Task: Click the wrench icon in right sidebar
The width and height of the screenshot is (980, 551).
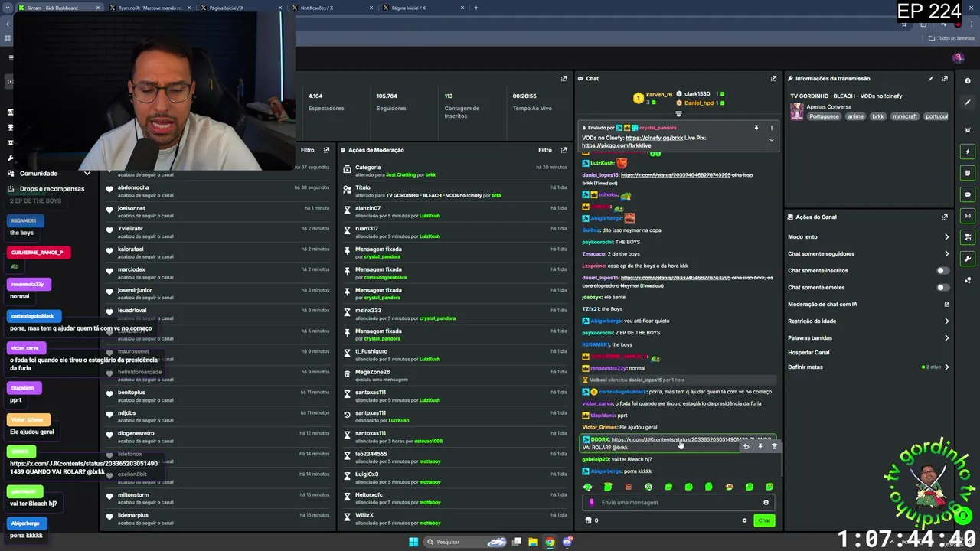Action: coord(968,259)
